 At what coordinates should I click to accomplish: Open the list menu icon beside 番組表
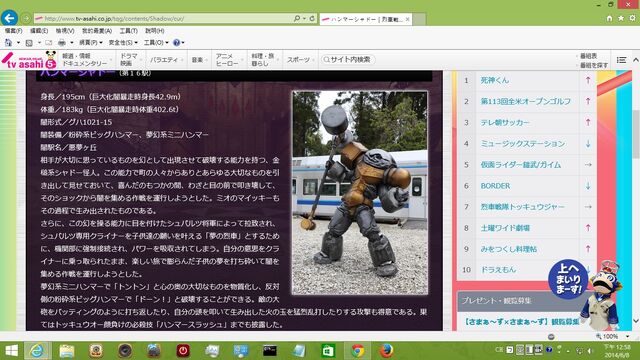coord(621,60)
